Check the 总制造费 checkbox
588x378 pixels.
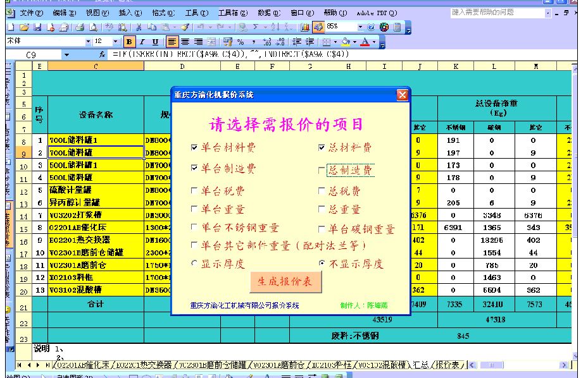(322, 170)
